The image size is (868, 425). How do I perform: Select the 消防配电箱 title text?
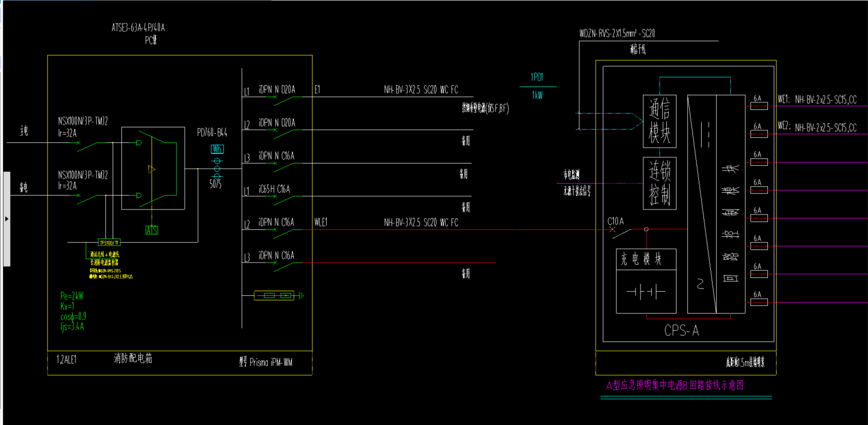pos(133,359)
